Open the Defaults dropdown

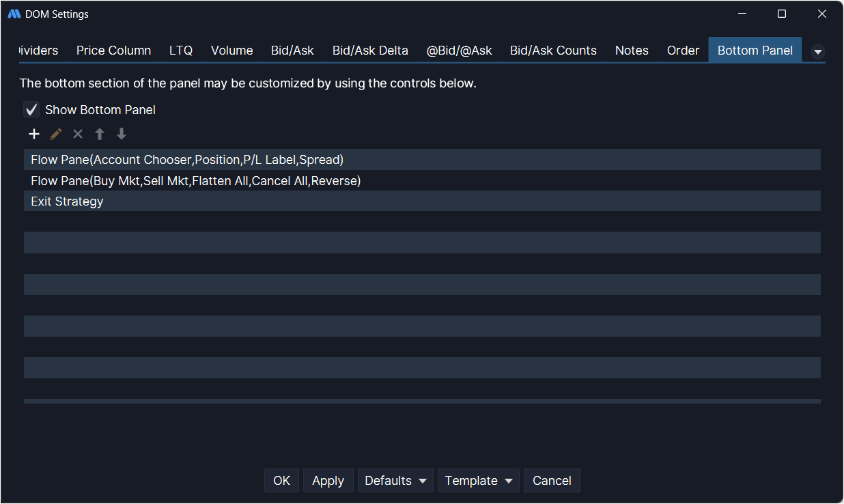395,481
